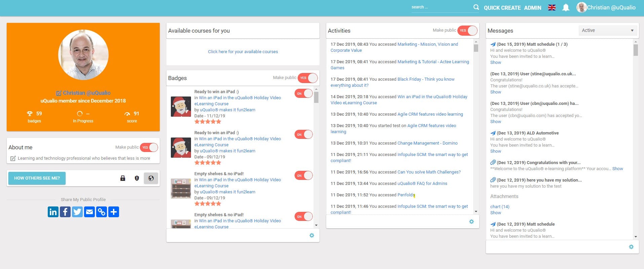644x269 pixels.
Task: Switch off 'Empty shelves' badge dated 09/12/19
Action: point(304,176)
